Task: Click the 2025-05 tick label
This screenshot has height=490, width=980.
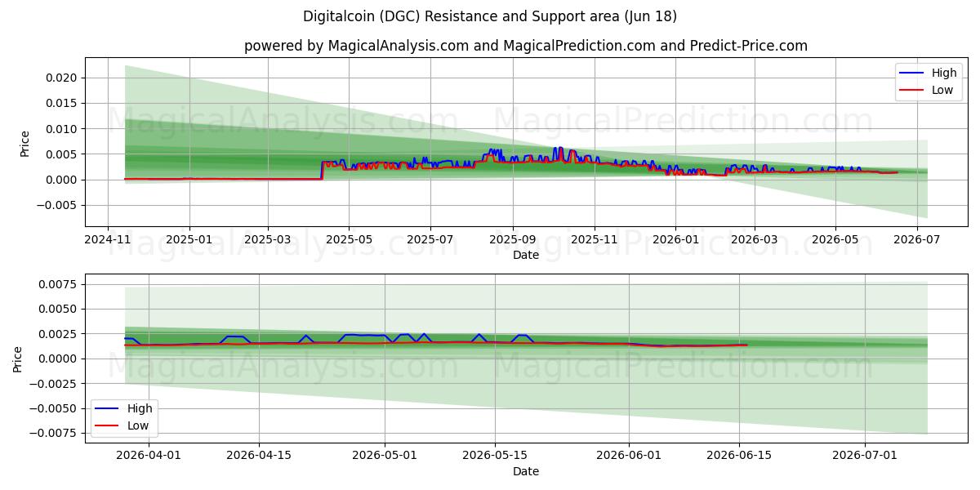Action: [x=349, y=239]
